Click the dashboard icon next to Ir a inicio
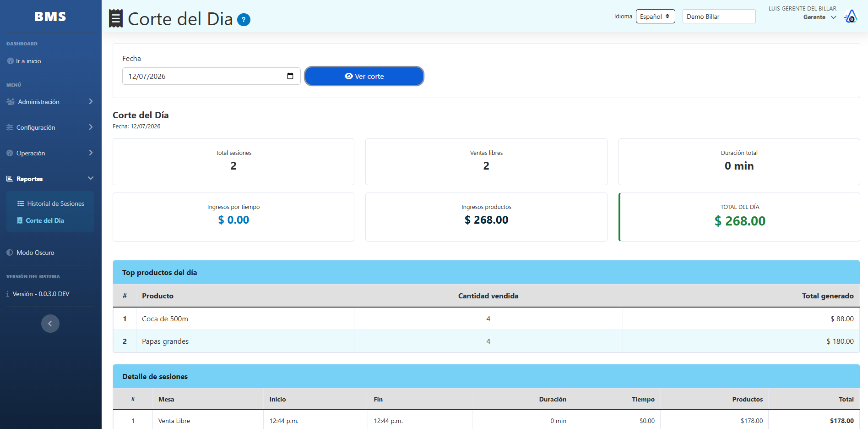Viewport: 868px width, 429px height. pyautogui.click(x=10, y=61)
